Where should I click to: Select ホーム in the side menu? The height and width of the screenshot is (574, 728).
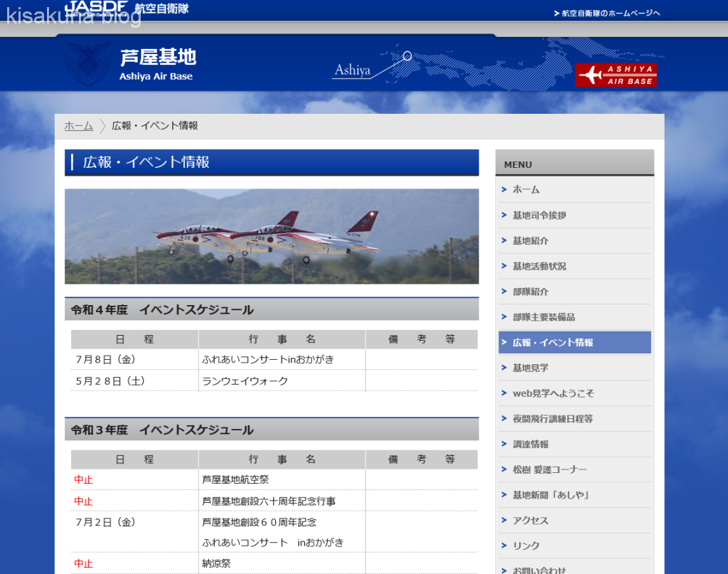[526, 190]
